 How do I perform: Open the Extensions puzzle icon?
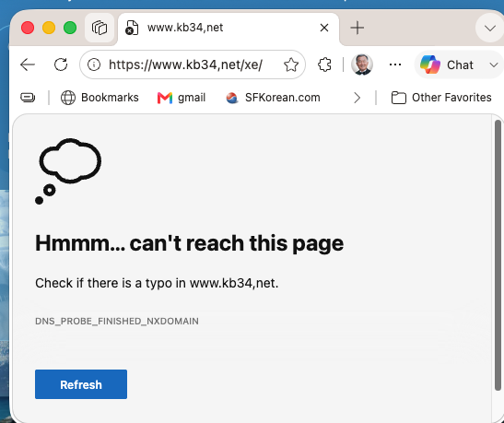(324, 65)
